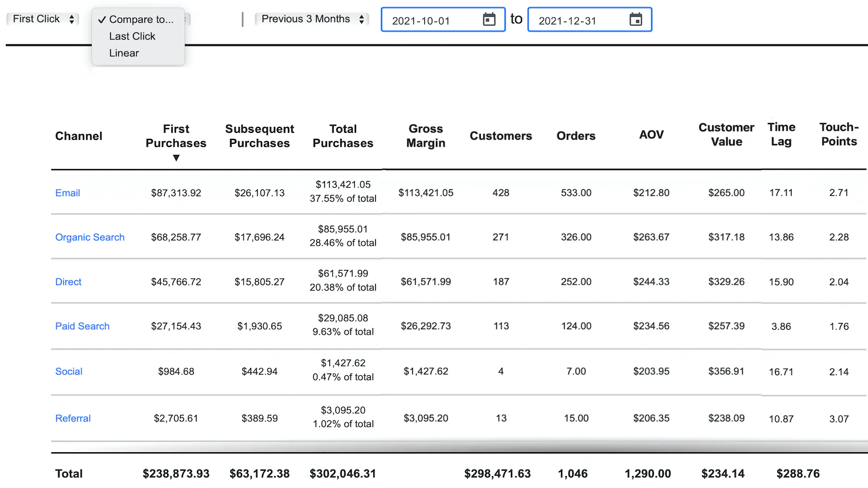Open the Email channel link
The image size is (868, 488).
coord(68,193)
